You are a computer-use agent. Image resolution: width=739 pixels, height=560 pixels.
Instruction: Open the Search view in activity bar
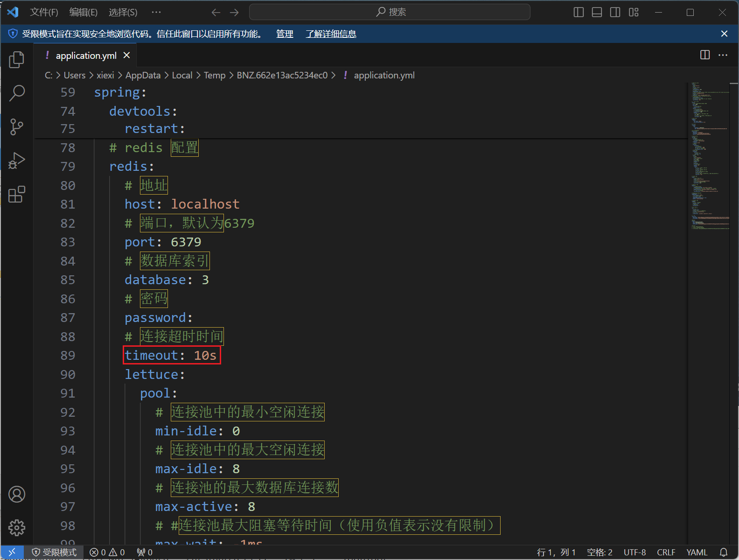point(17,93)
